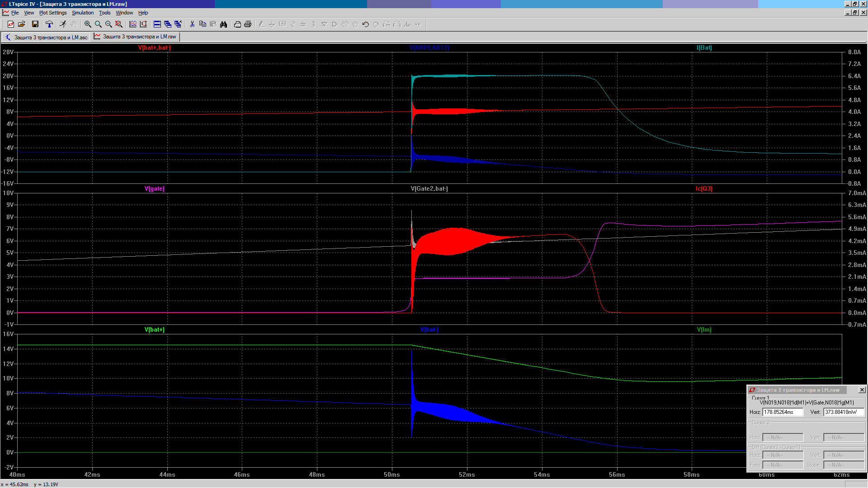Screen dimensions: 868x488
Task: Tile the windows using the toolbar icon
Action: [157, 24]
